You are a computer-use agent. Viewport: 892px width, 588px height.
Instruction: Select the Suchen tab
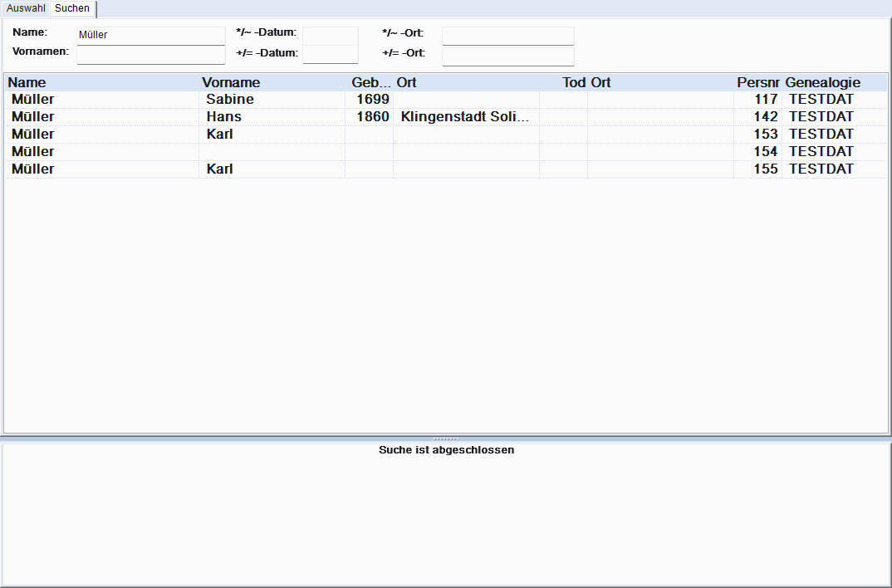[72, 8]
